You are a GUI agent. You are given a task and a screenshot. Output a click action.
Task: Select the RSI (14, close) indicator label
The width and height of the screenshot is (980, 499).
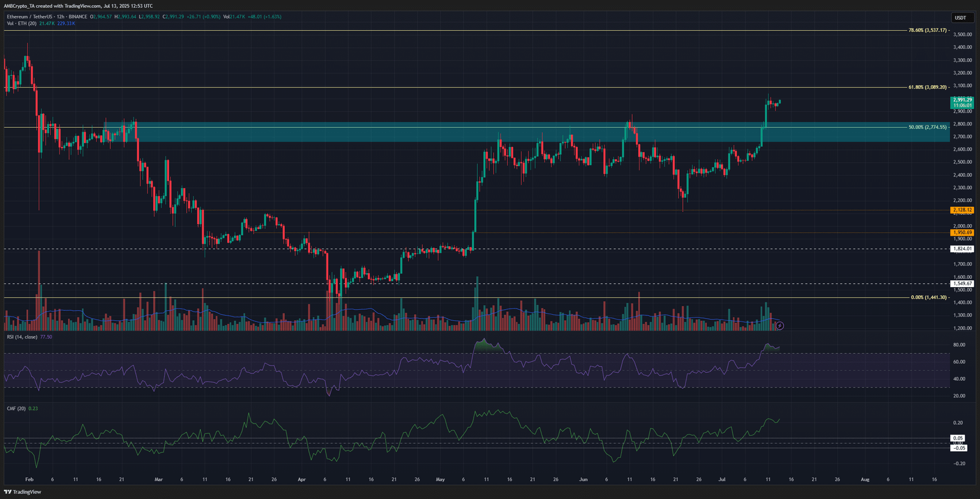tap(22, 337)
